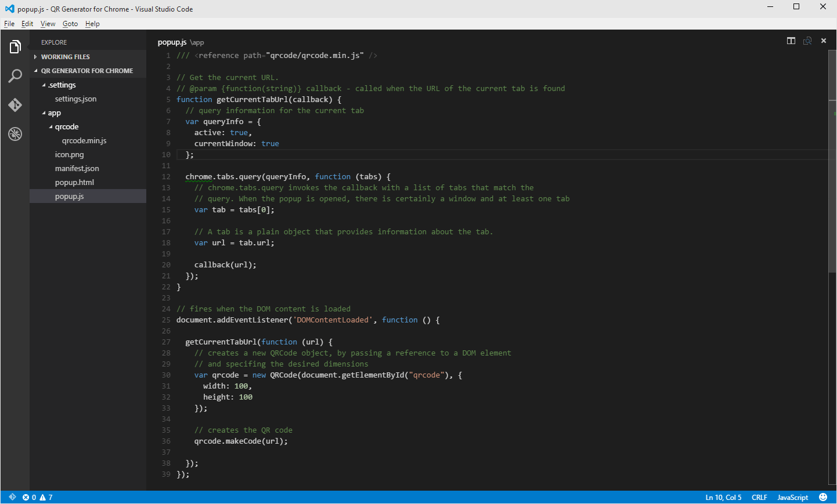Open qrcode.min.js file

point(88,140)
